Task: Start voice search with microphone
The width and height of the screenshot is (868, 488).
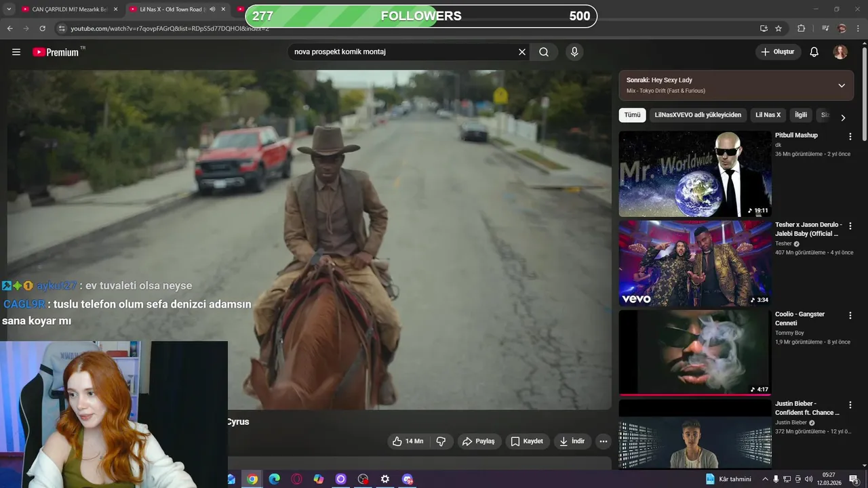Action: pos(574,52)
